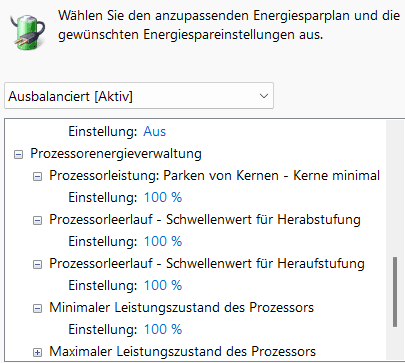
Task: Edit 100 % value under Parken von Kernen
Action: pos(163,197)
